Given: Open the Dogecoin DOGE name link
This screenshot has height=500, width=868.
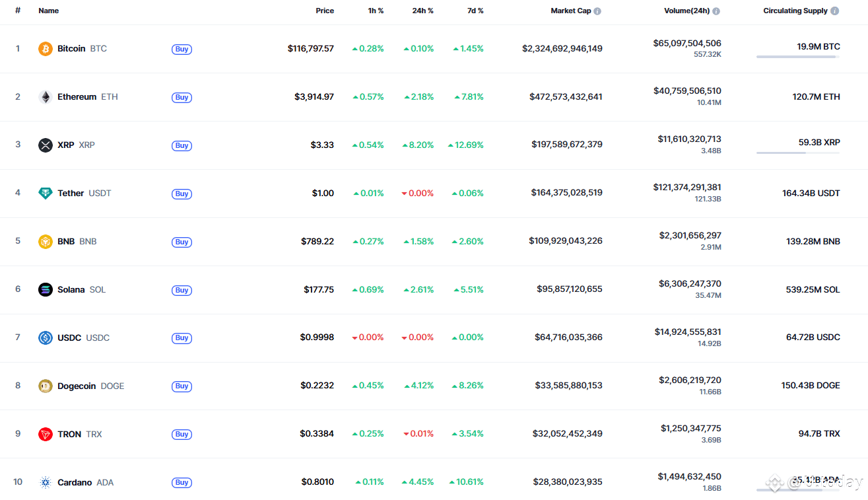Looking at the screenshot, I should (90, 386).
